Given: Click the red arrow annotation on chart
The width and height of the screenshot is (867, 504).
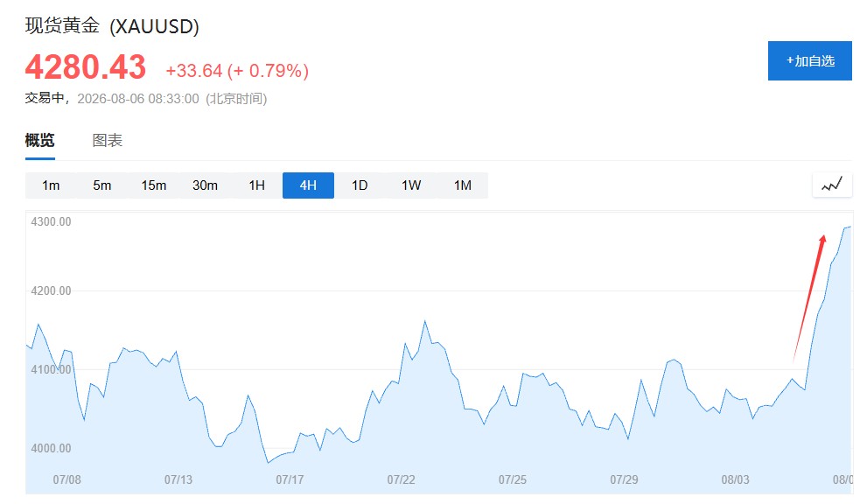Looking at the screenshot, I should pyautogui.click(x=809, y=298).
